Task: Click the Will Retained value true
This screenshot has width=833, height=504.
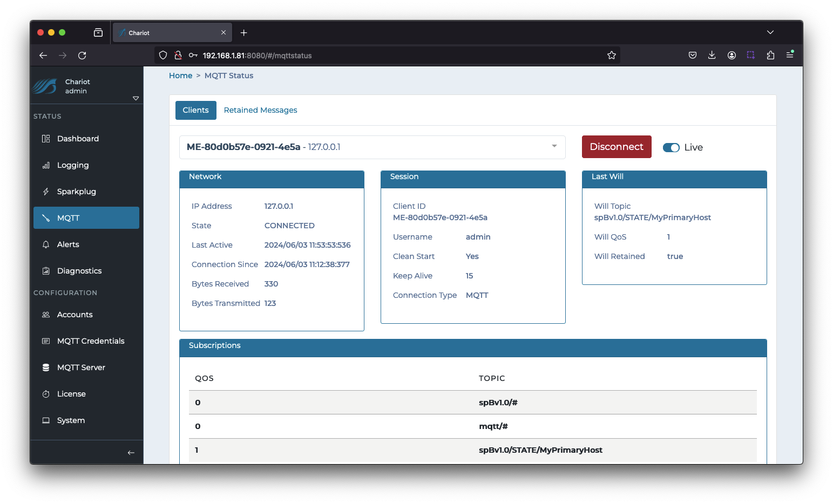Action: click(x=675, y=256)
